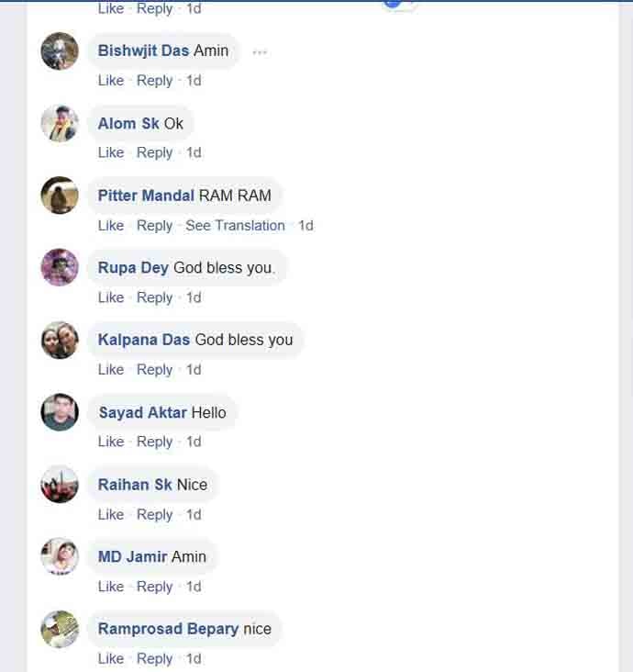Reply to Kalpana Das's comment
The image size is (633, 672).
(154, 369)
